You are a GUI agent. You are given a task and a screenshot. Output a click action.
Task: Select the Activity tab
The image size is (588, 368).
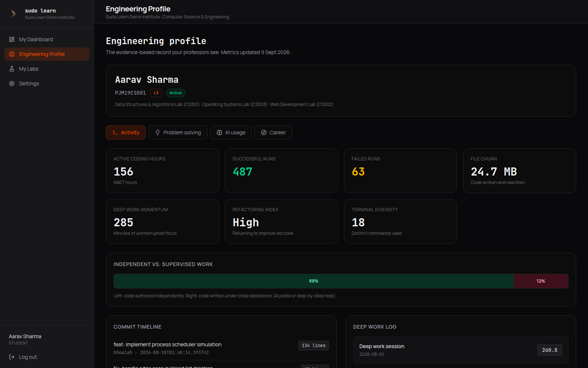tap(126, 132)
